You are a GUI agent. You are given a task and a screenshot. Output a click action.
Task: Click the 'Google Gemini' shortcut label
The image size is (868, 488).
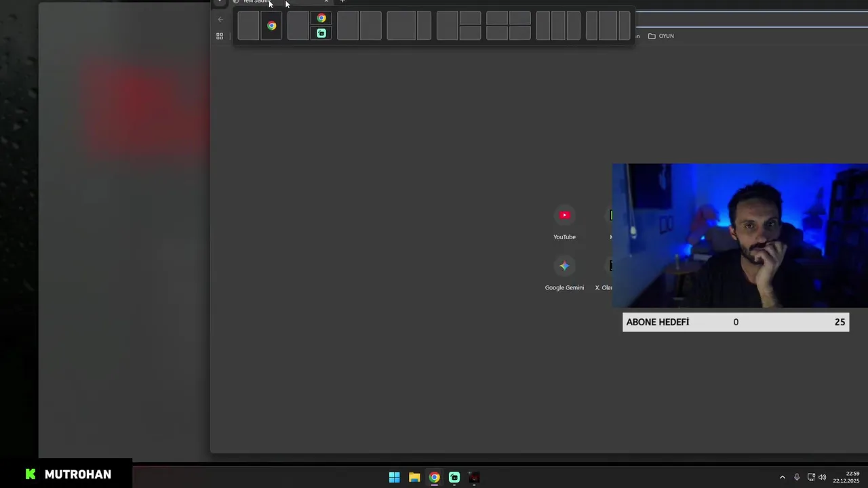click(564, 287)
